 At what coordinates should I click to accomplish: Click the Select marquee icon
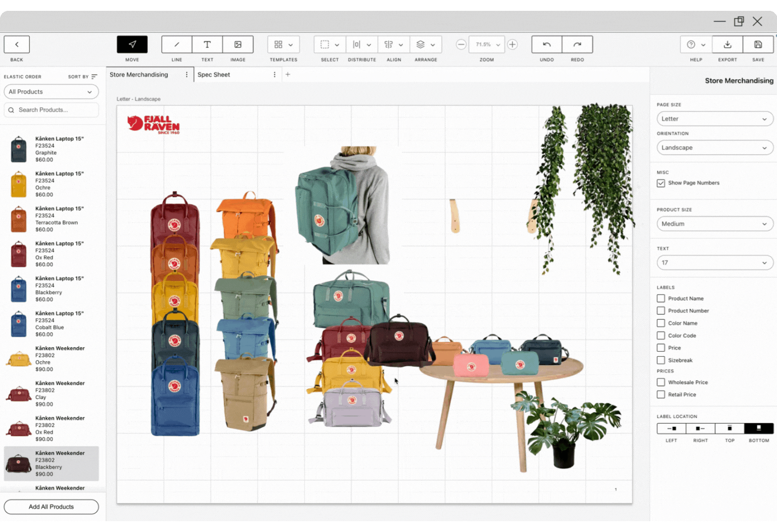[324, 44]
